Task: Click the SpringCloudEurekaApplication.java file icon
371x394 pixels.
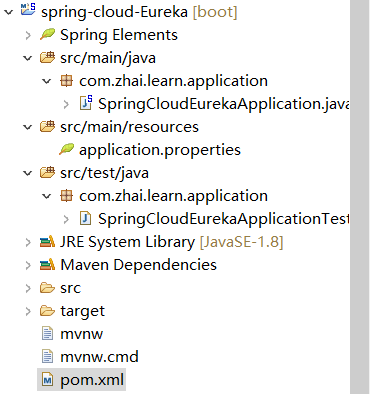Action: tap(86, 103)
